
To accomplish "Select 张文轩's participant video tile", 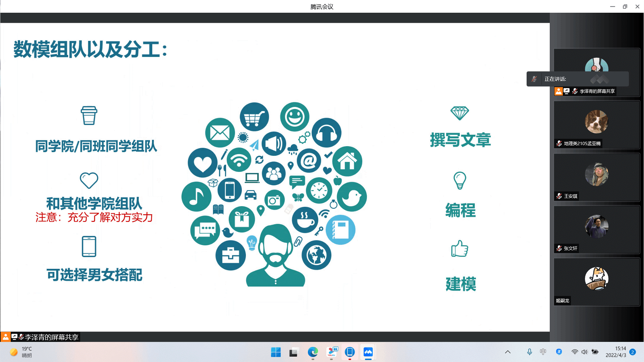I will (597, 230).
